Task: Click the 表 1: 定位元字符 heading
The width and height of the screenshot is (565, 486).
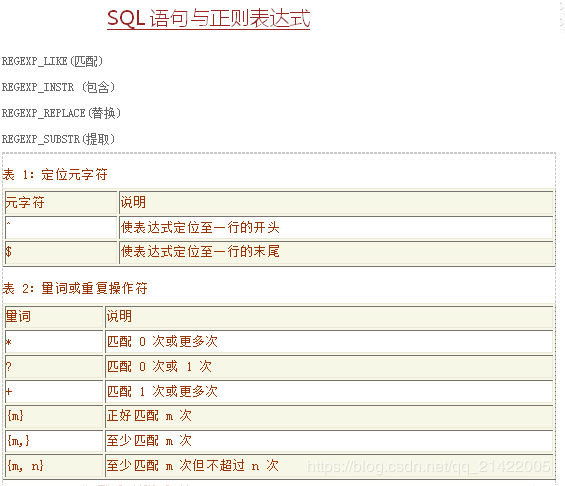Action: coord(55,175)
